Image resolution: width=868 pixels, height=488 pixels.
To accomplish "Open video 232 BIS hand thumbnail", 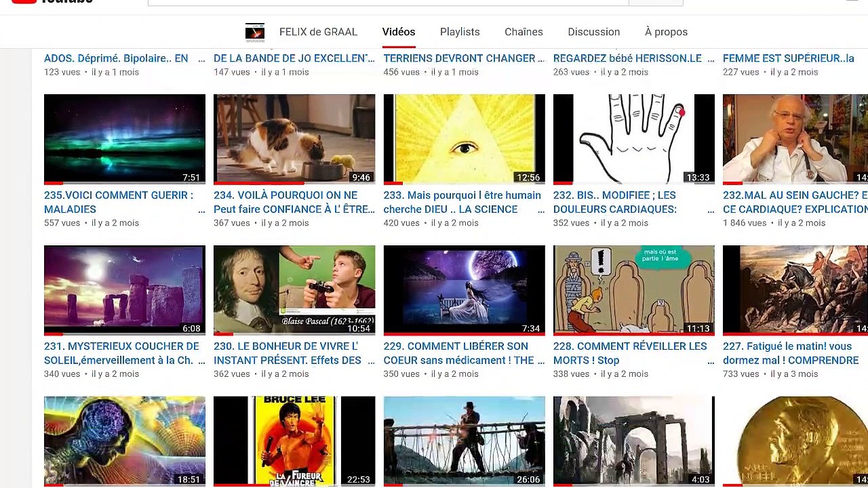I will coord(634,139).
